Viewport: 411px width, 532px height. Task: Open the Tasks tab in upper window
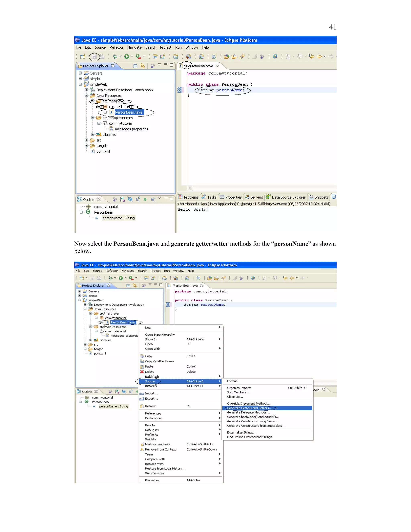tap(209, 197)
